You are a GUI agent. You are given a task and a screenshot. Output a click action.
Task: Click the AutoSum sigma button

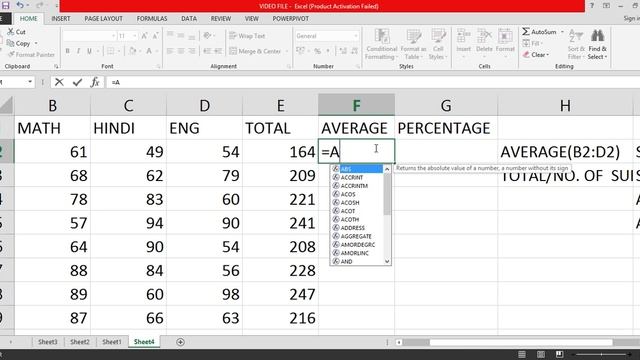pyautogui.click(x=539, y=31)
